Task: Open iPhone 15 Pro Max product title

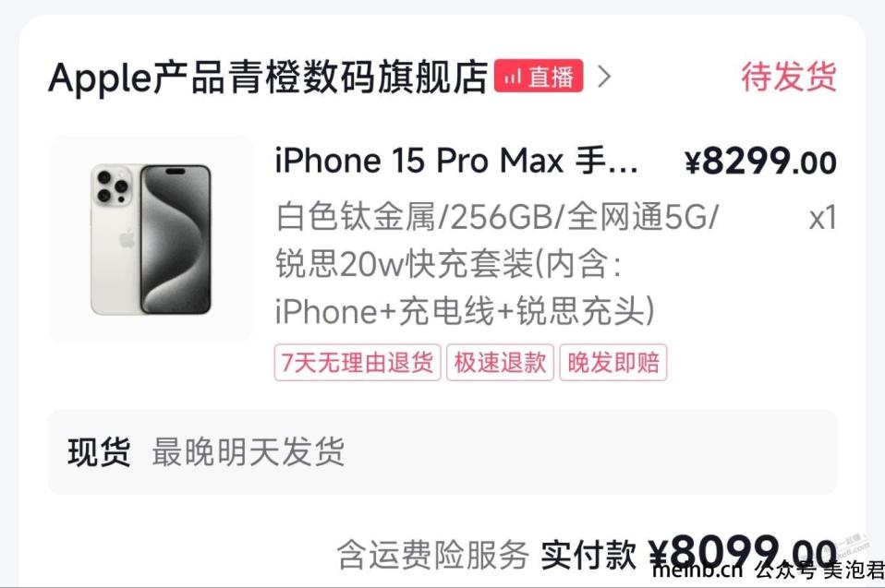Action: coord(456,161)
